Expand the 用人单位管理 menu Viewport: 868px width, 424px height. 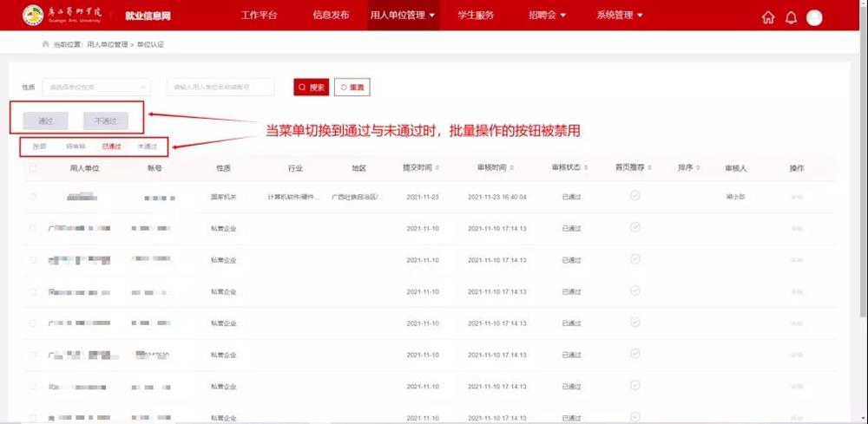(403, 16)
